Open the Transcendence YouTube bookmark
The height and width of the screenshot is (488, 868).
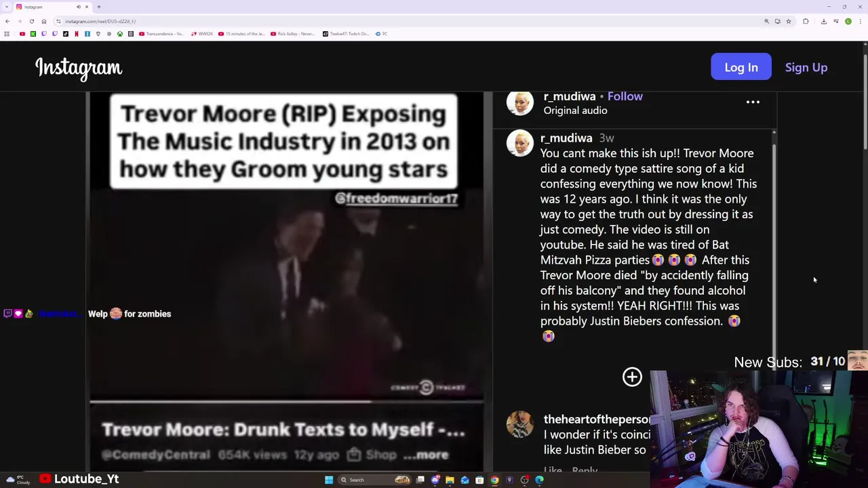(x=161, y=34)
